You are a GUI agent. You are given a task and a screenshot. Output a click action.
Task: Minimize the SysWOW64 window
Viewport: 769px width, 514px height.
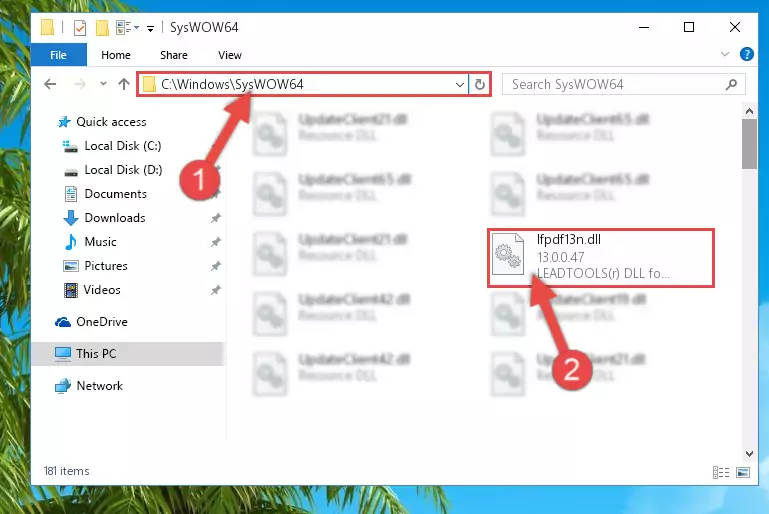pyautogui.click(x=644, y=27)
